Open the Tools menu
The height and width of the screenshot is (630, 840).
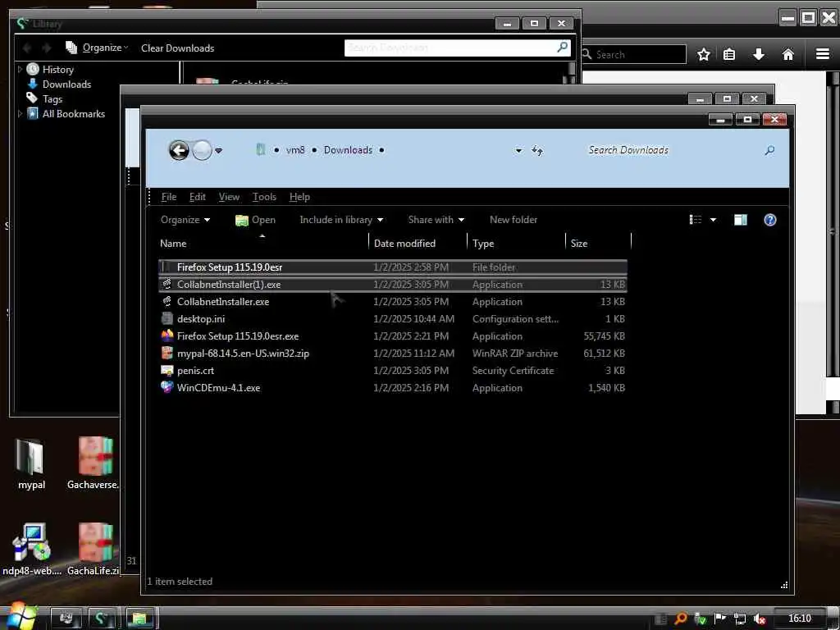tap(264, 197)
